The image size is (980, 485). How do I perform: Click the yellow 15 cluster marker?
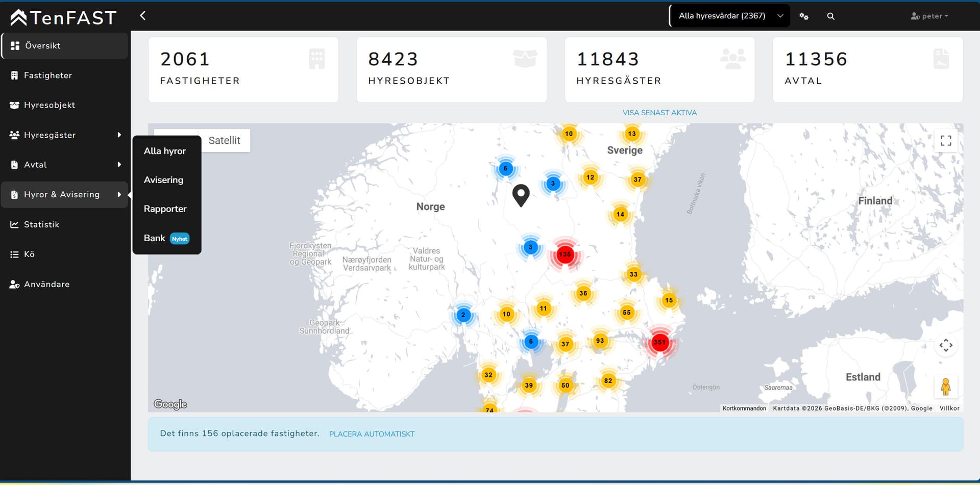[x=669, y=300]
